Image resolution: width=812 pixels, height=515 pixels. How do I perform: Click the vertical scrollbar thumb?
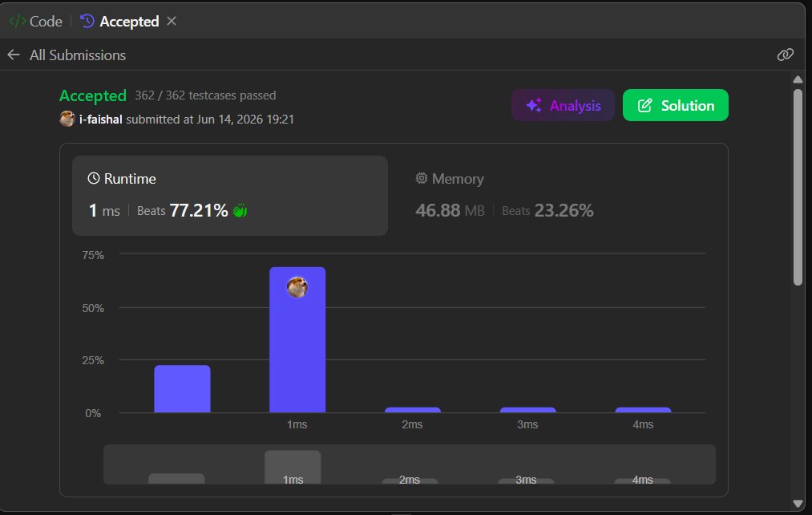pyautogui.click(x=798, y=187)
